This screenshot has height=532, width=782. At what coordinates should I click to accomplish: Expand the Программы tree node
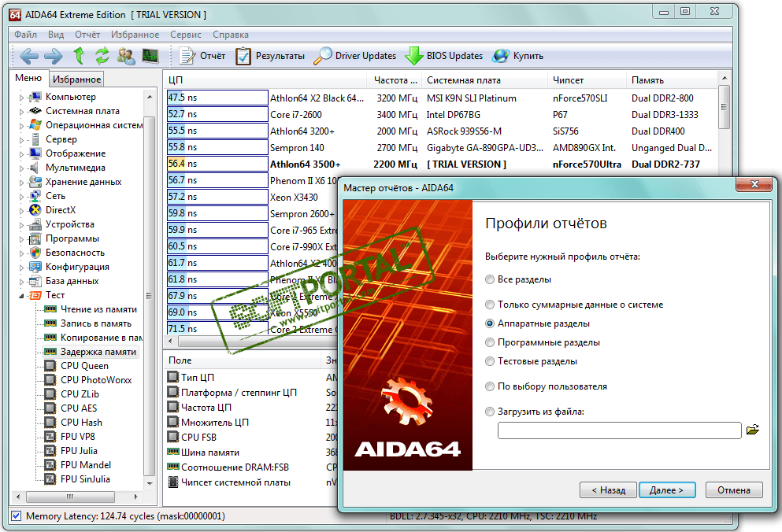21,238
